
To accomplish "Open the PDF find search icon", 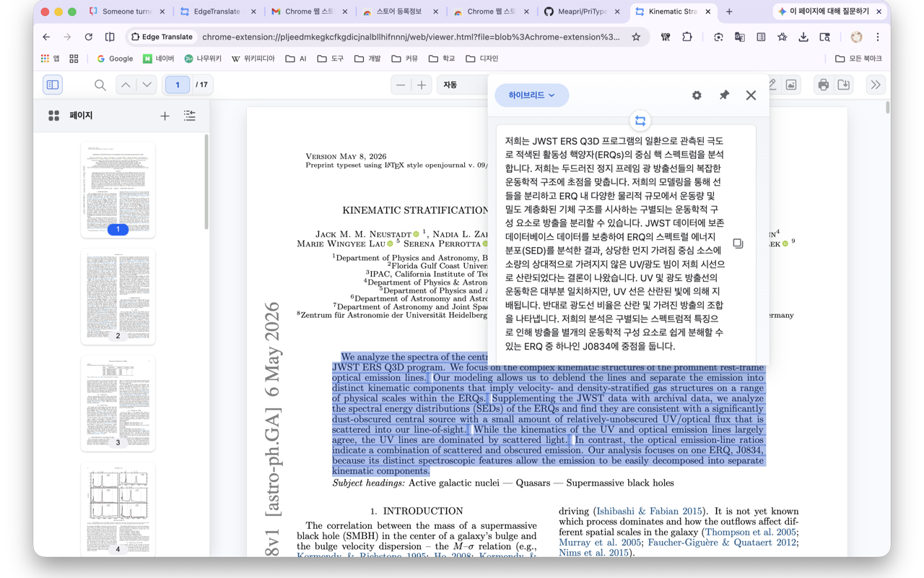I will point(100,85).
